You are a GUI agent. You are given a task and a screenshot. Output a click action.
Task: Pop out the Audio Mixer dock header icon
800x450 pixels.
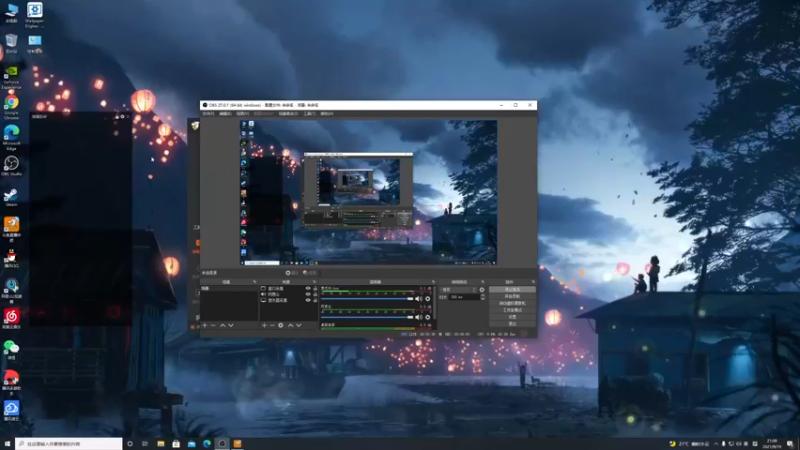coord(433,282)
